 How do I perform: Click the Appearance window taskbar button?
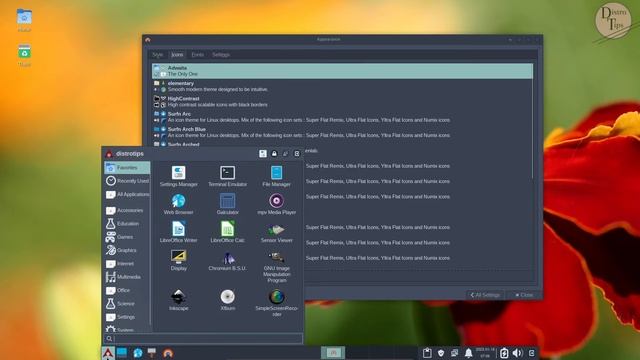pos(333,353)
